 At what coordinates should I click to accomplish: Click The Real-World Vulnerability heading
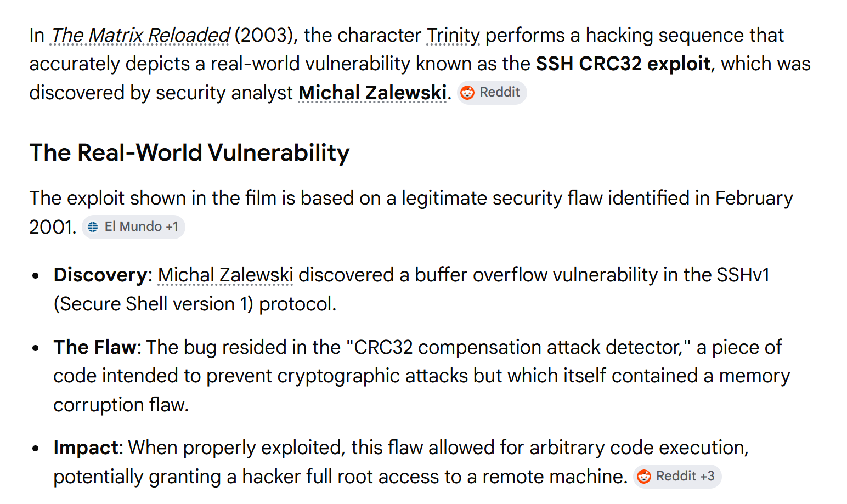pos(189,153)
